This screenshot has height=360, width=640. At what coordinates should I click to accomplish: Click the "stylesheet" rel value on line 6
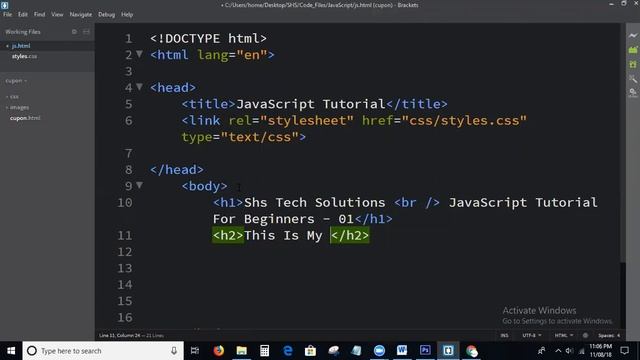[307, 120]
